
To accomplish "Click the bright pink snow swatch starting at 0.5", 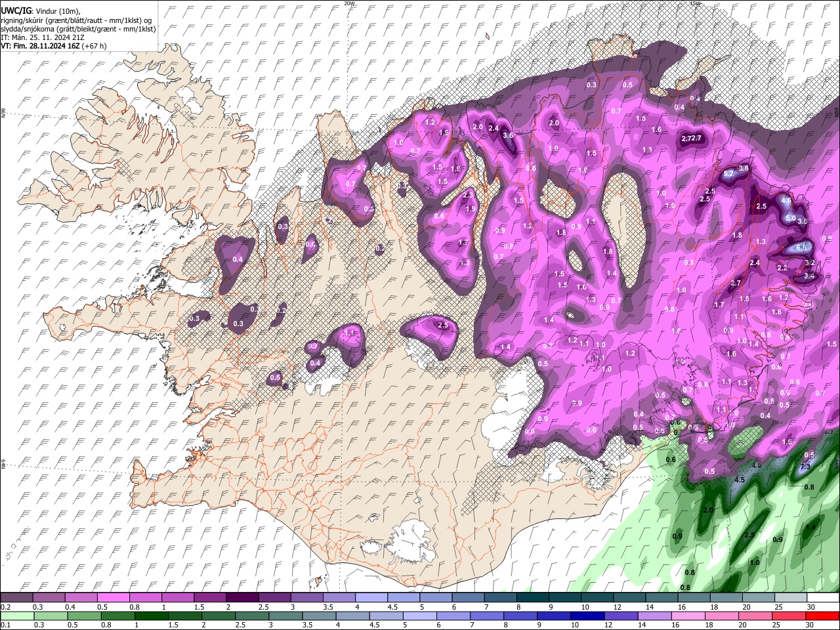I will tap(113, 598).
